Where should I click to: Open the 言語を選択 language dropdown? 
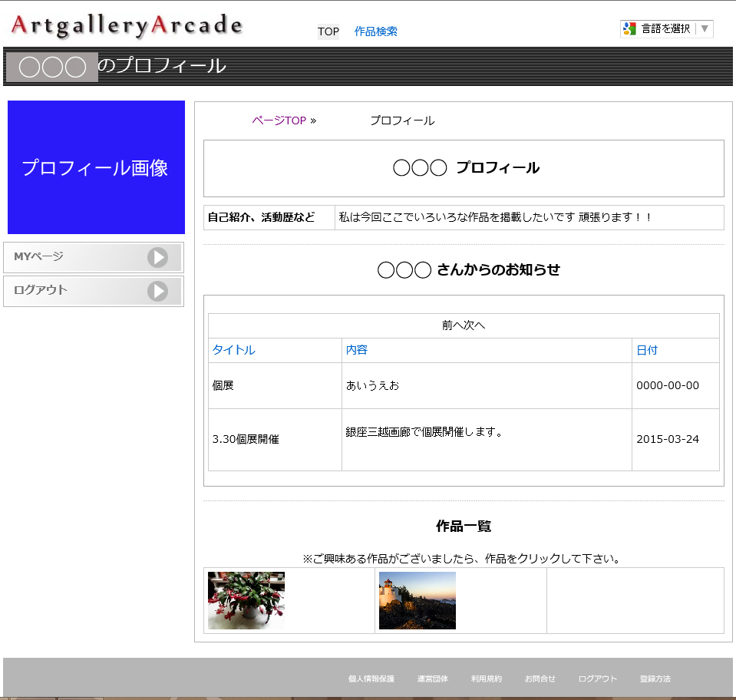665,29
